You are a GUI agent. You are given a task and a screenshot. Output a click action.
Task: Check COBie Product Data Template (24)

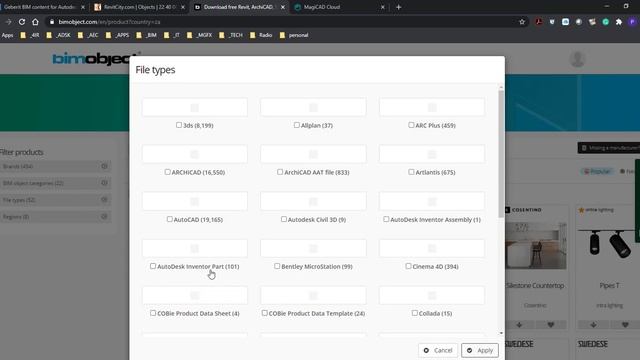tap(264, 313)
